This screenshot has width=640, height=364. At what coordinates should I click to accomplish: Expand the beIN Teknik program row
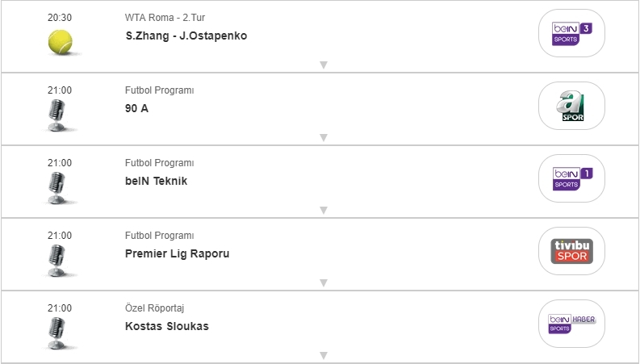point(323,210)
